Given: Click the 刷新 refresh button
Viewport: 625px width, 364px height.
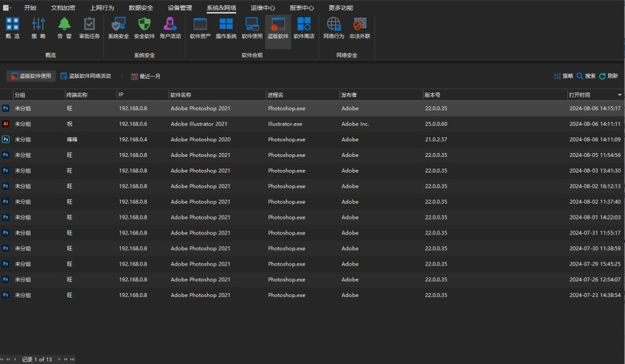Looking at the screenshot, I should tap(609, 76).
